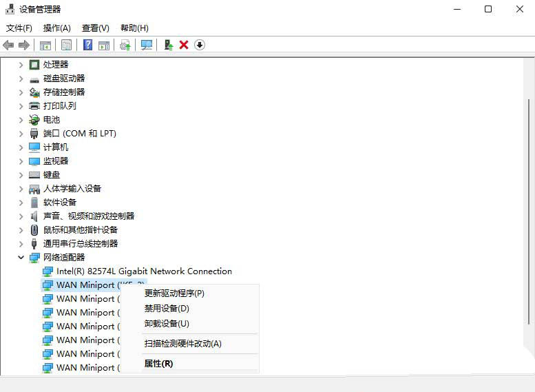Click 属性(R) in the context menu

pos(158,364)
